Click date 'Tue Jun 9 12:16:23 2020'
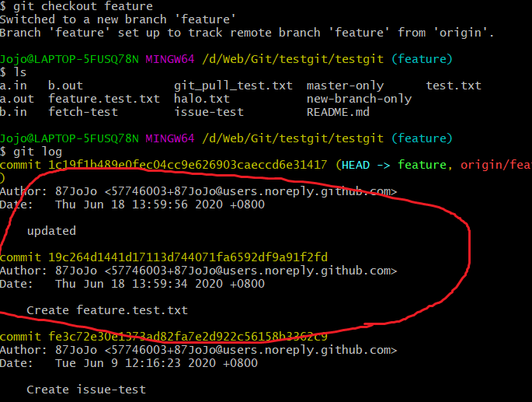This screenshot has width=532, height=402. (x=135, y=363)
